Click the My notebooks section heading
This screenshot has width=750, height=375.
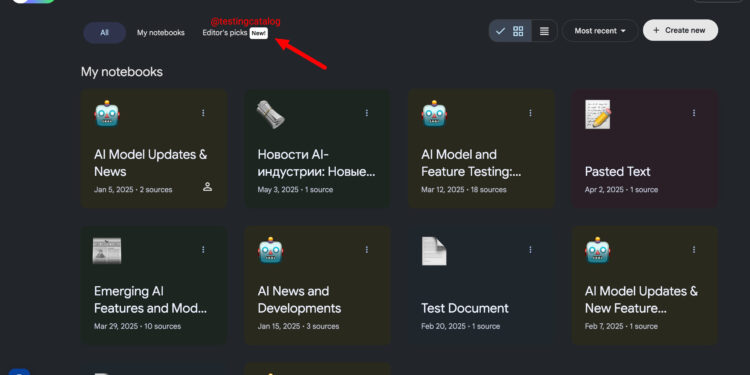click(x=121, y=72)
